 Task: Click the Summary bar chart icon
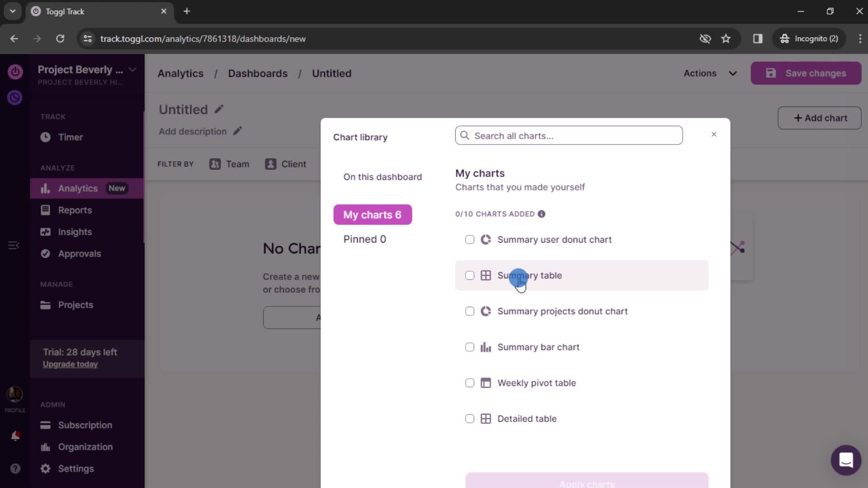486,347
